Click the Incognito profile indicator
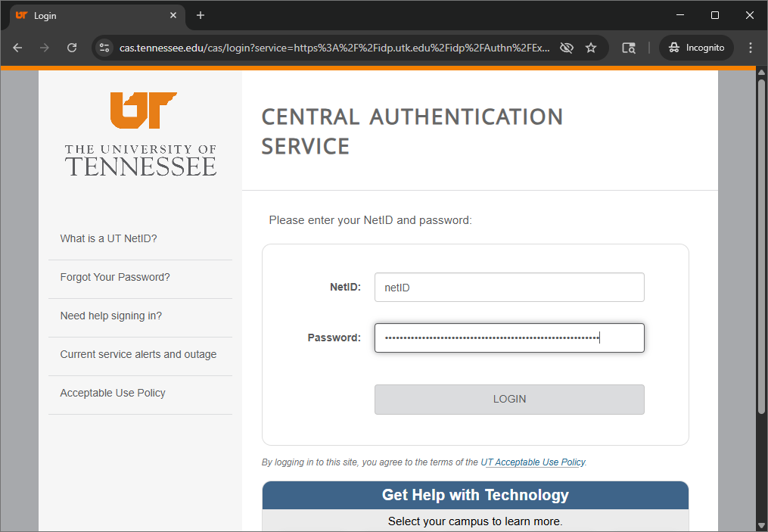Screen dimensions: 768x532 click(696, 48)
